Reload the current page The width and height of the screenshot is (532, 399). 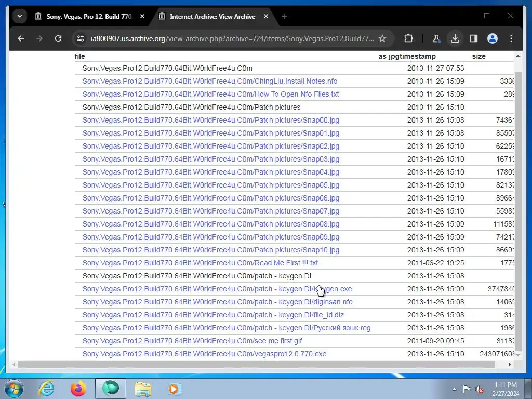click(58, 38)
